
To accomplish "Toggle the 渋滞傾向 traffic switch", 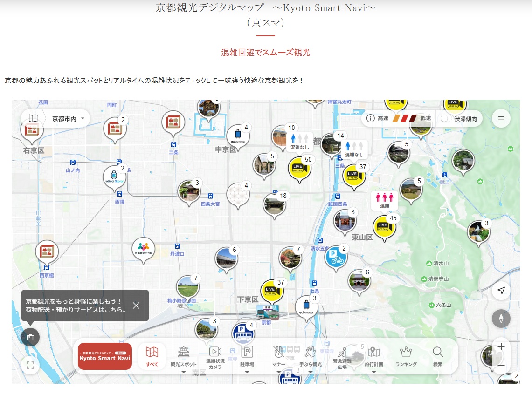I will coord(446,119).
